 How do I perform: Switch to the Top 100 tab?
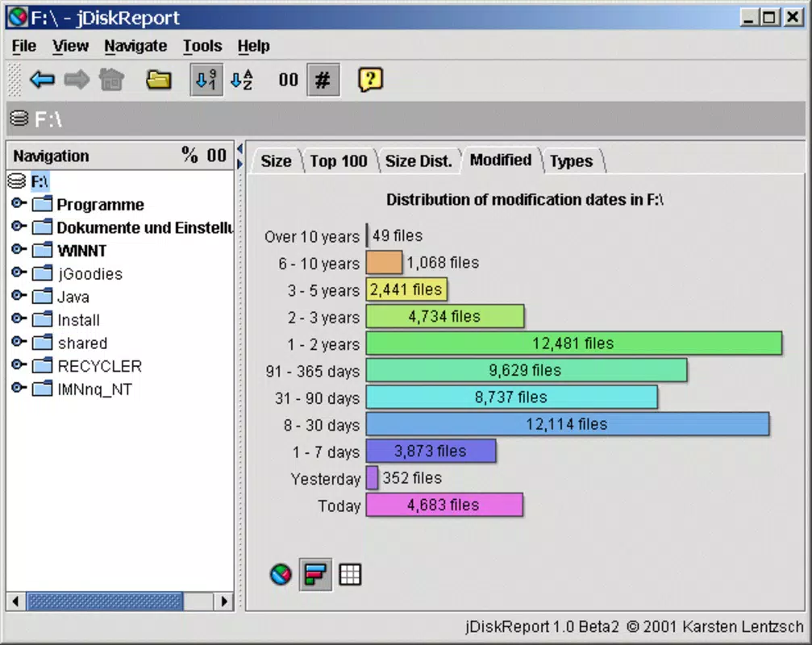click(x=339, y=161)
